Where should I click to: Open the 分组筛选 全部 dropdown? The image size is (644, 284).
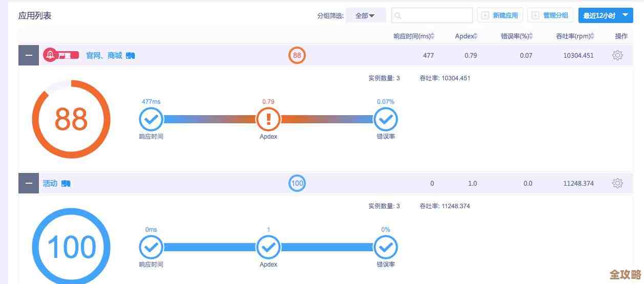coord(365,15)
